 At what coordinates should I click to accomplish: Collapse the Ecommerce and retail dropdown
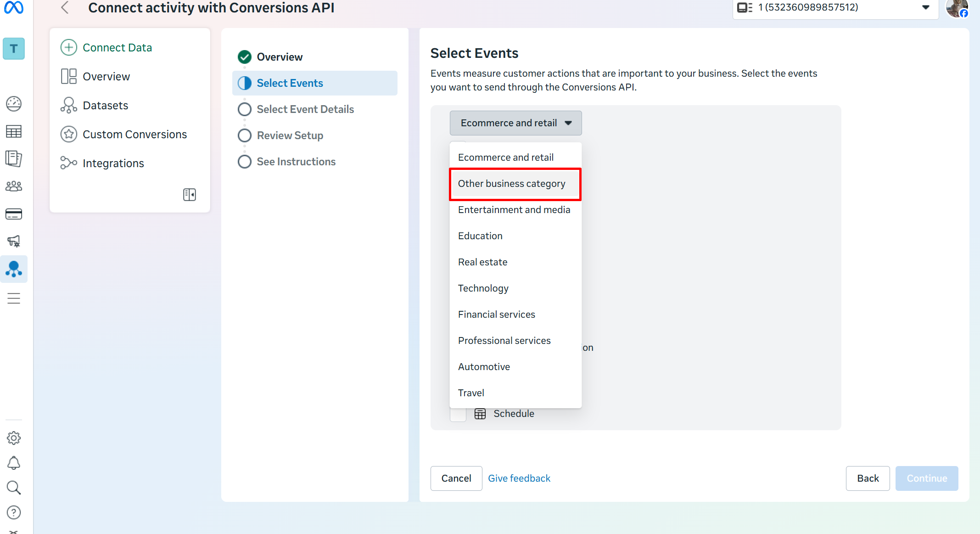[515, 123]
